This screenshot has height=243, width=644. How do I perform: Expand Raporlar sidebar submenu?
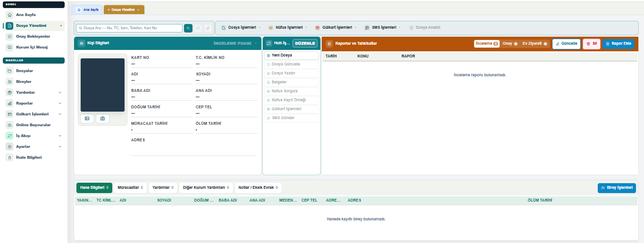[x=60, y=103]
